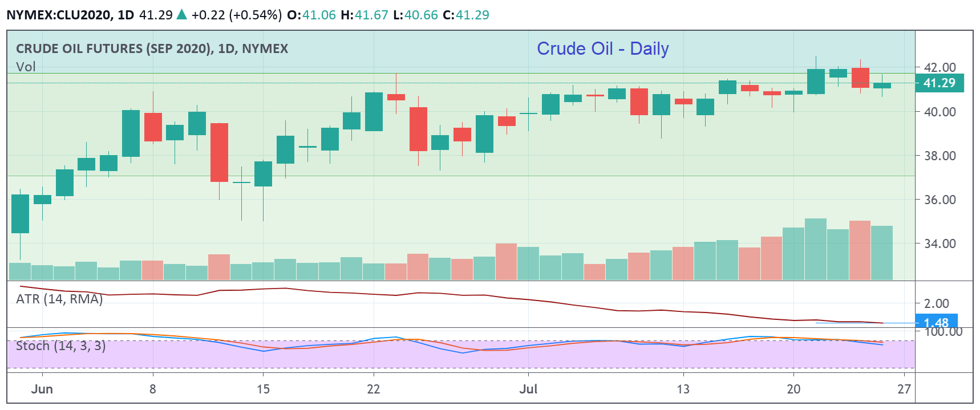The width and height of the screenshot is (980, 410).
Task: Click the 2.00 ATR axis label
Action: tap(937, 303)
